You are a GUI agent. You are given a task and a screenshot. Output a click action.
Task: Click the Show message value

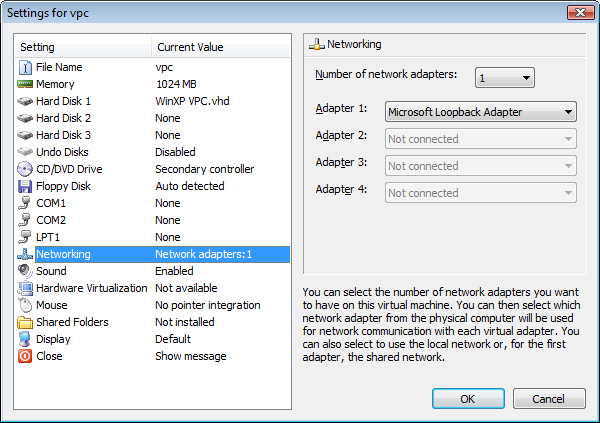(x=191, y=356)
